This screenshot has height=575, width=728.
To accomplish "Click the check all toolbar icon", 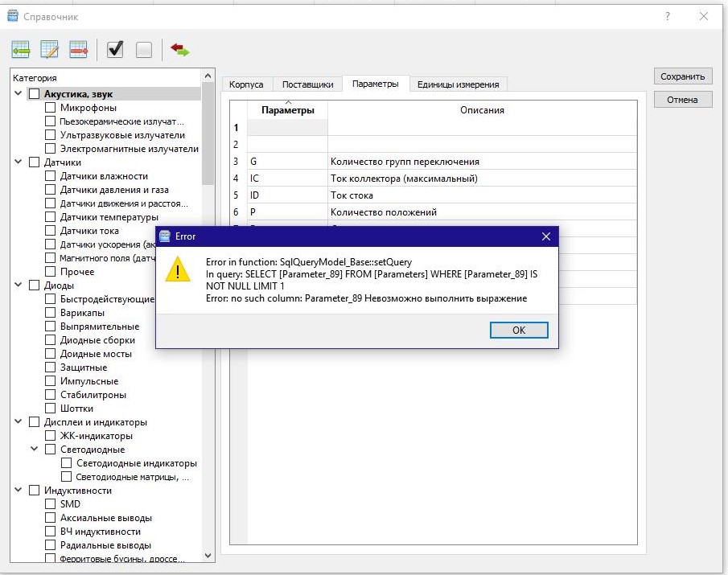I will pos(115,50).
